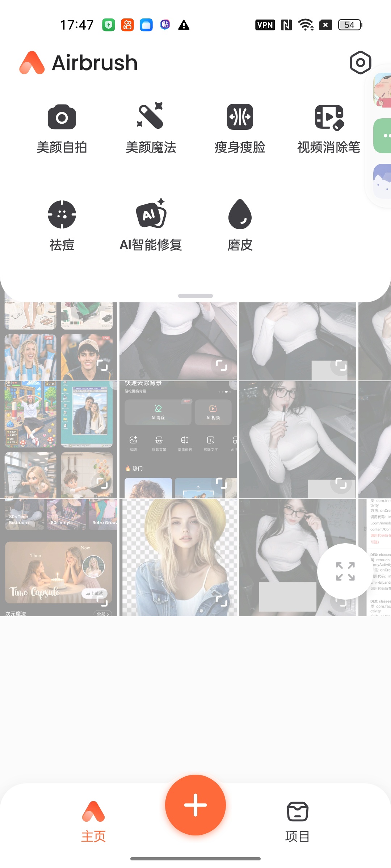Expand the 全部 link in 次元魔法
The height and width of the screenshot is (868, 391).
[103, 614]
